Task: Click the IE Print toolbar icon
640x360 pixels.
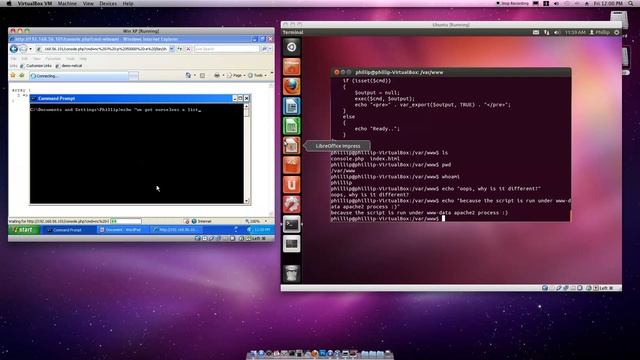Action: (217, 76)
